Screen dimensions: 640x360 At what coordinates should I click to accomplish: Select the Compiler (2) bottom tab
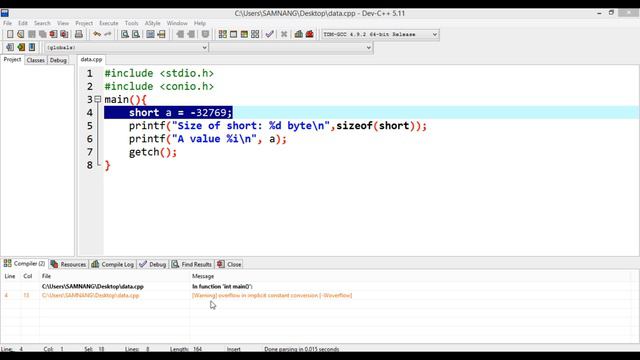pos(24,264)
